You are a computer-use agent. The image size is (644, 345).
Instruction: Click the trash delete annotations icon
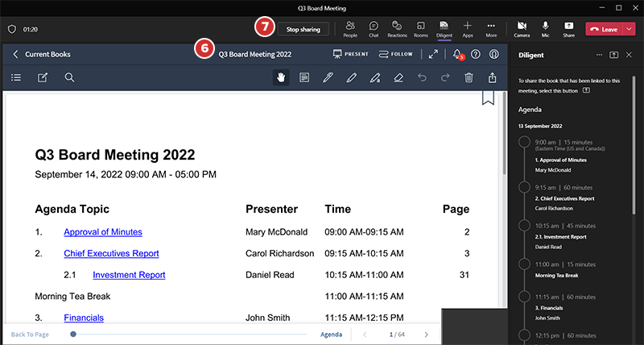coord(469,77)
